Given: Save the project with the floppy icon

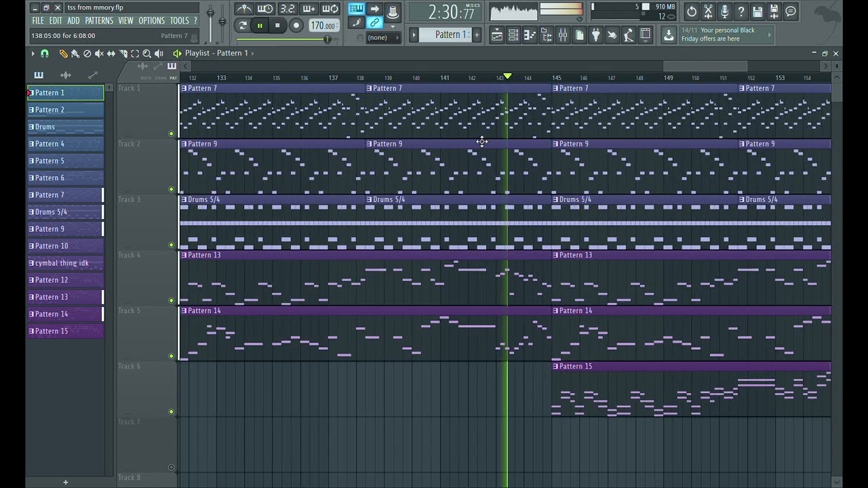Looking at the screenshot, I should (757, 12).
